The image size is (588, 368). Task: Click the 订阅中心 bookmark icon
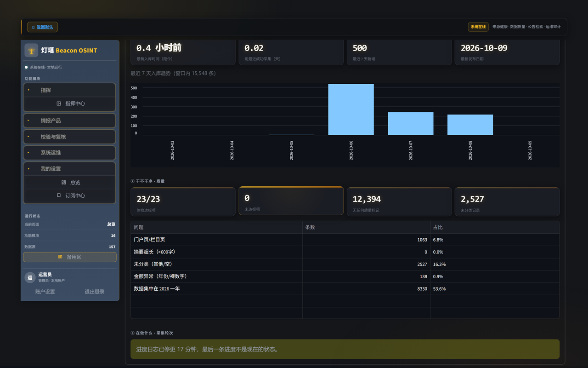click(x=59, y=195)
